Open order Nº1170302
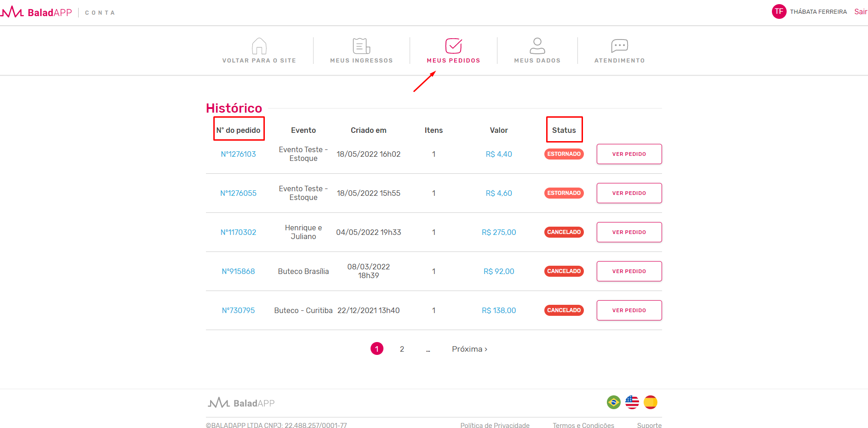The width and height of the screenshot is (868, 428). coord(238,232)
